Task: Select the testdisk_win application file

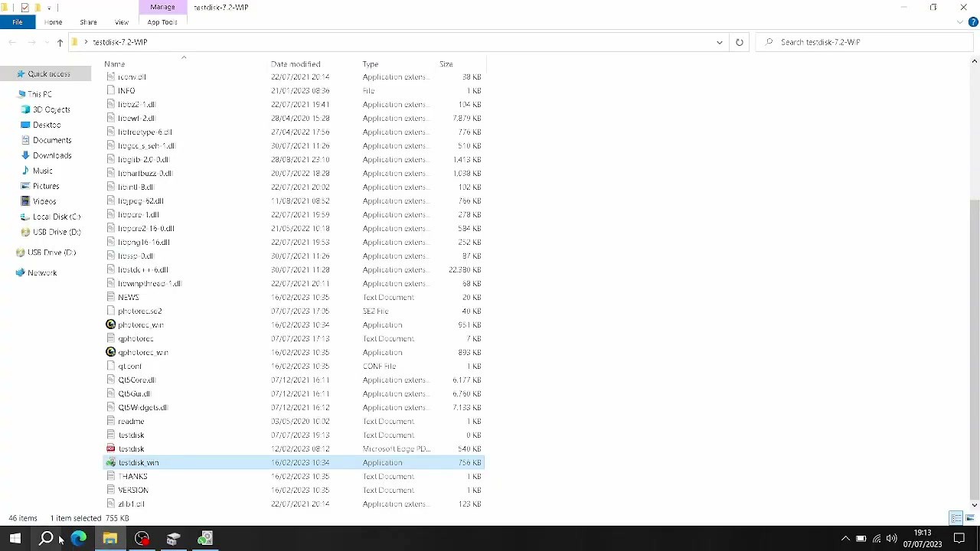Action: (x=294, y=463)
